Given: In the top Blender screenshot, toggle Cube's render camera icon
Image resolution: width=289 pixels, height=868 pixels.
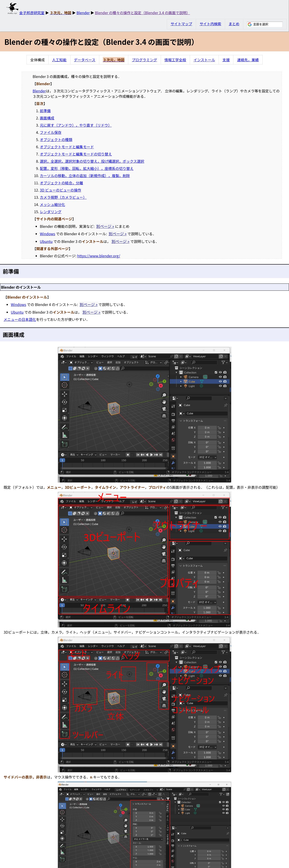Looking at the screenshot, I should pos(225,381).
